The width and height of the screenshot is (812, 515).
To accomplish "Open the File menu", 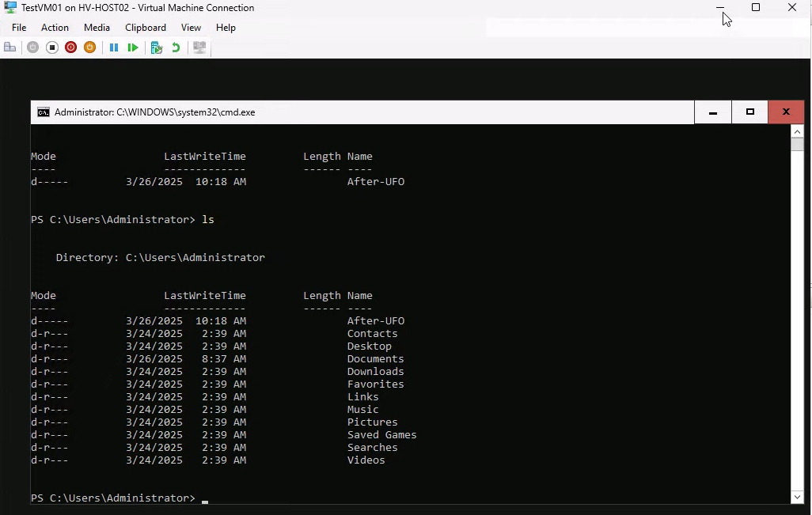I will coord(19,28).
